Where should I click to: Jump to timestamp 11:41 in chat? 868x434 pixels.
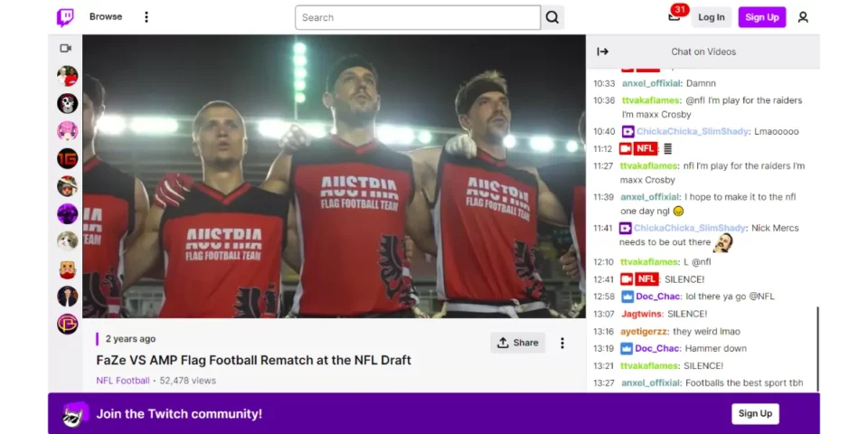pyautogui.click(x=603, y=228)
